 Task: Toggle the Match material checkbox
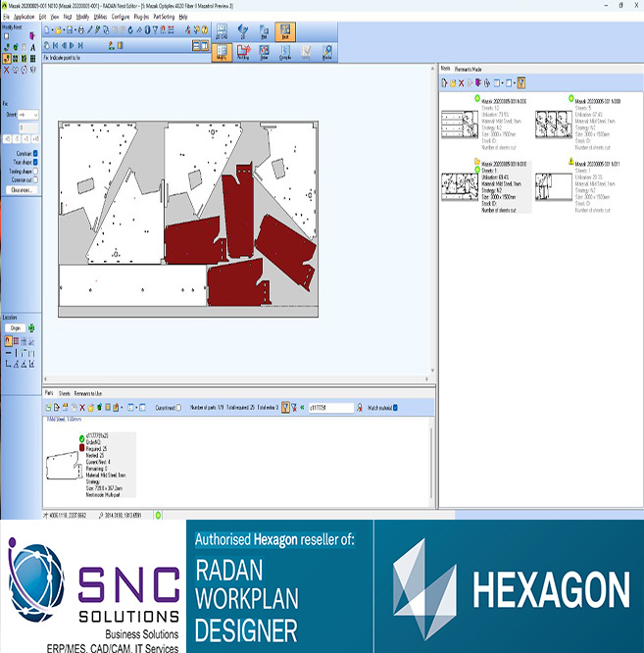(395, 408)
